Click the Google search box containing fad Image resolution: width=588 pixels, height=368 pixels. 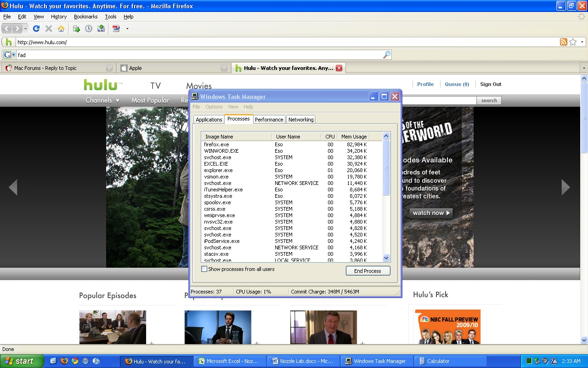coord(199,55)
